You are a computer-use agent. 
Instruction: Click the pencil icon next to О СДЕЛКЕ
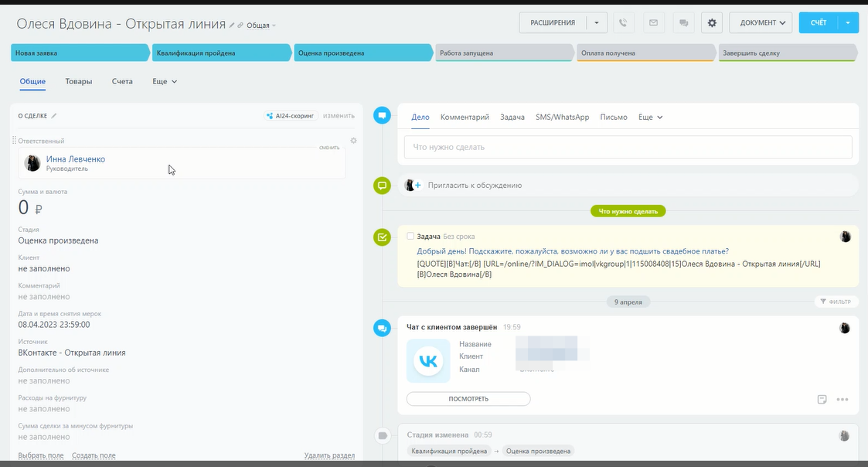(54, 116)
